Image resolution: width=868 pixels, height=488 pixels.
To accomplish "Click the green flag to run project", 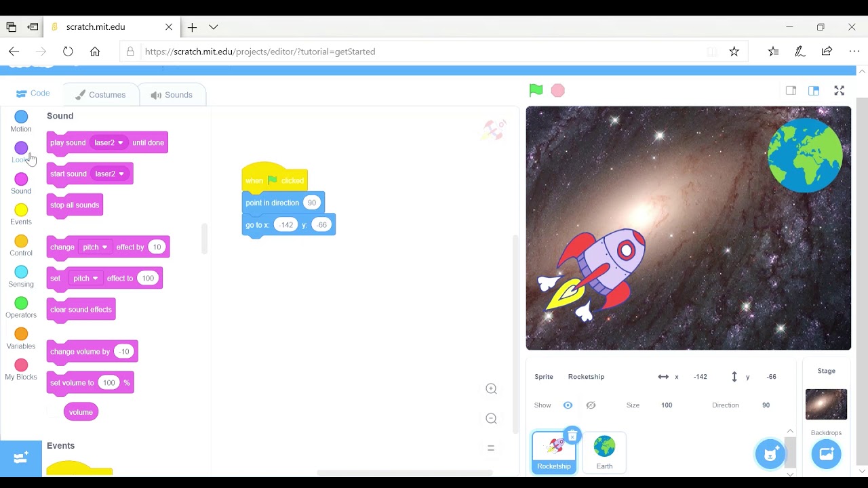I will (536, 90).
